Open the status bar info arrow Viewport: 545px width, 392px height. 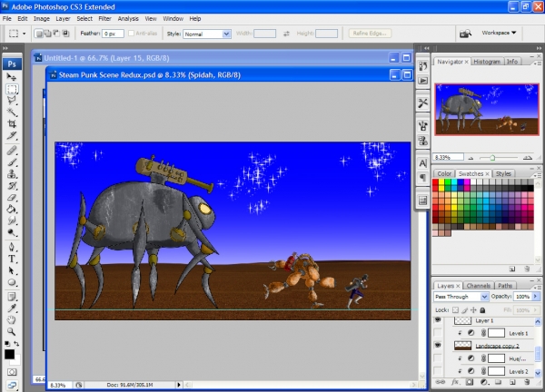(179, 385)
